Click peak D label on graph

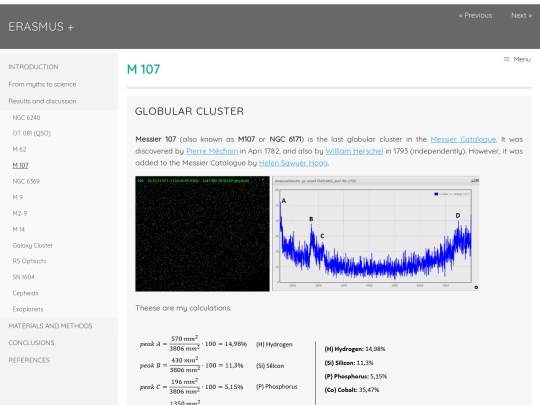pyautogui.click(x=458, y=216)
